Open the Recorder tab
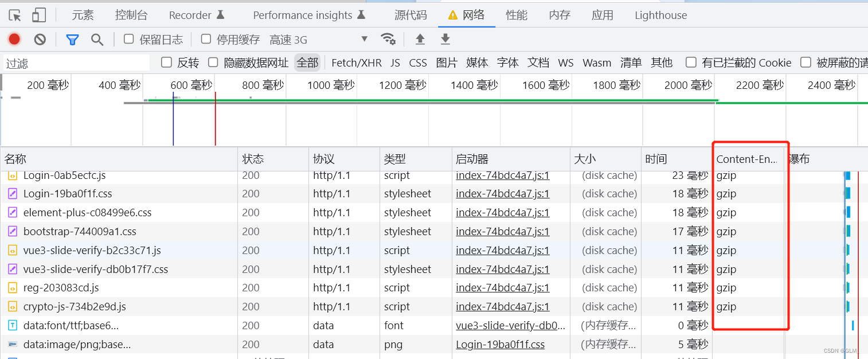The image size is (868, 359). pyautogui.click(x=197, y=15)
